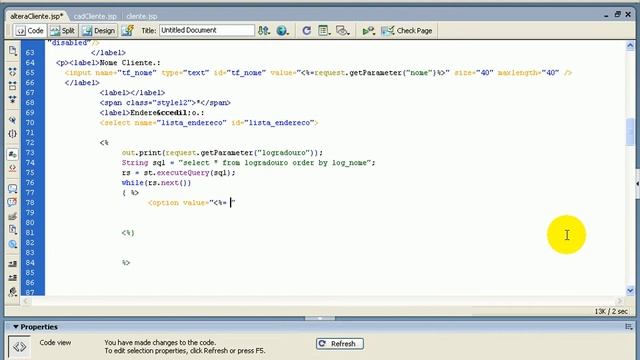Open the Validate Markup menu icon

point(369,31)
